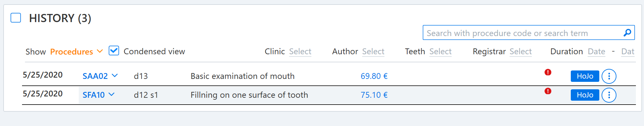Click the search magnifier icon
Screen dimensions: 644x126
pos(627,33)
